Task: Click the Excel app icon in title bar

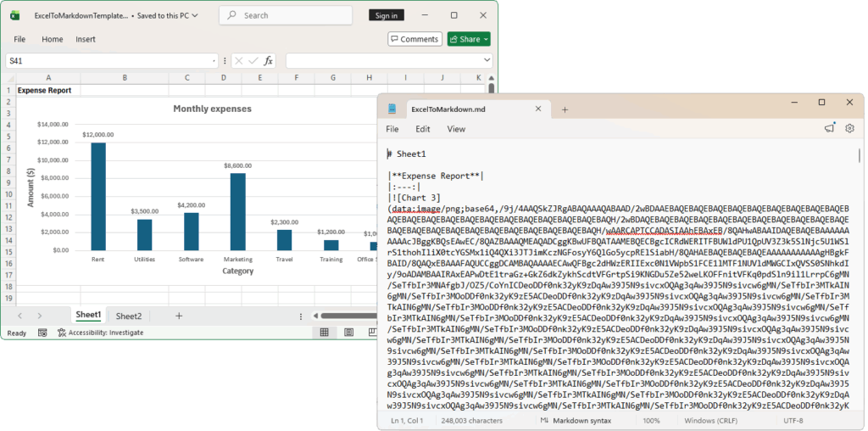Action: click(x=15, y=15)
